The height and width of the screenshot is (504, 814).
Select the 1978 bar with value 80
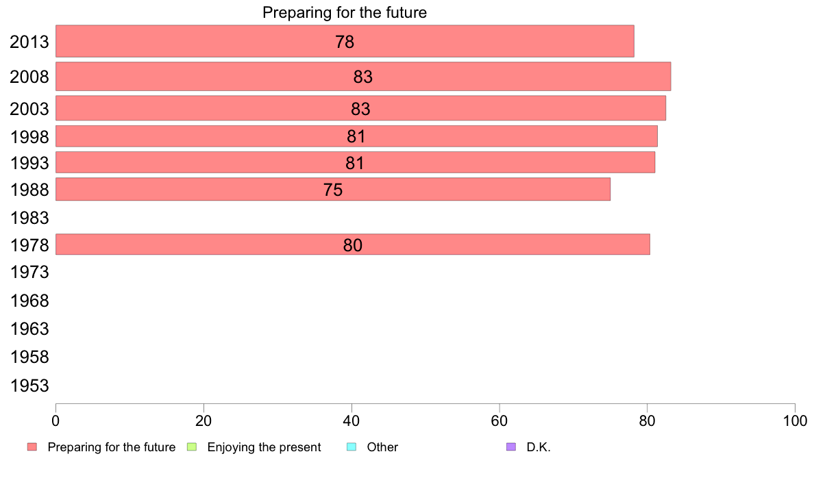(352, 244)
